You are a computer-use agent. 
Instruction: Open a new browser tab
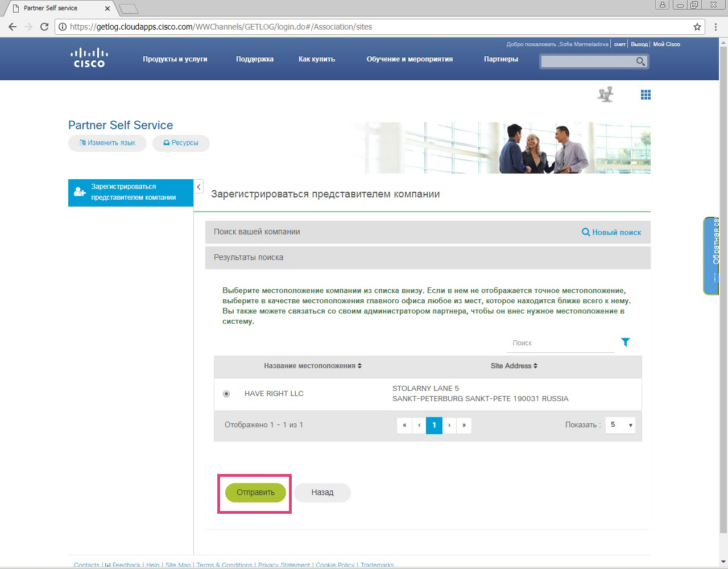[x=129, y=9]
